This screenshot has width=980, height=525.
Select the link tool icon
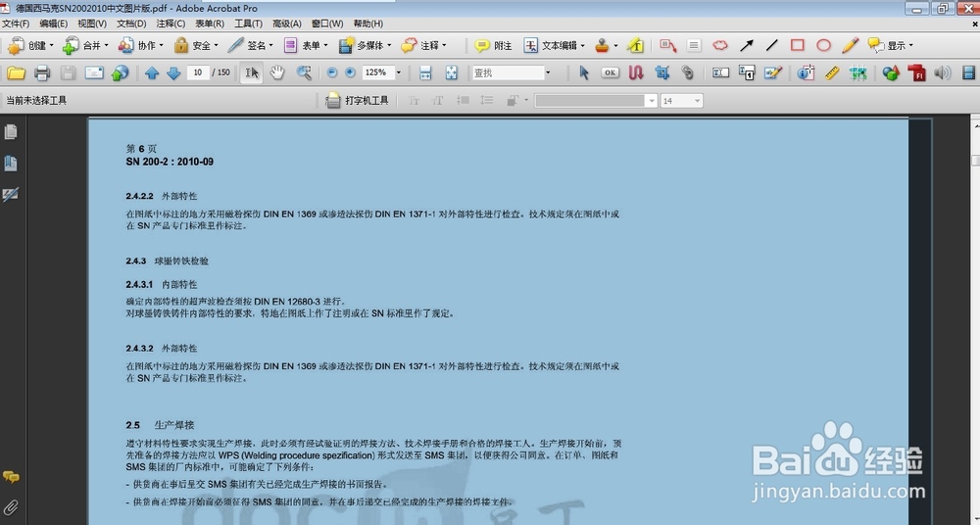pos(688,73)
